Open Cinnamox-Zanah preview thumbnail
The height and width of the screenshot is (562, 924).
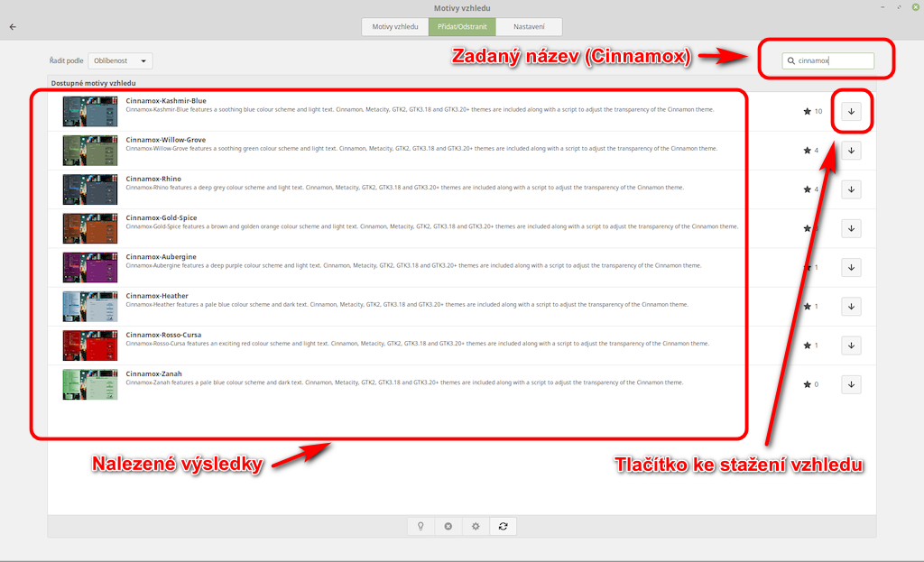coord(90,384)
